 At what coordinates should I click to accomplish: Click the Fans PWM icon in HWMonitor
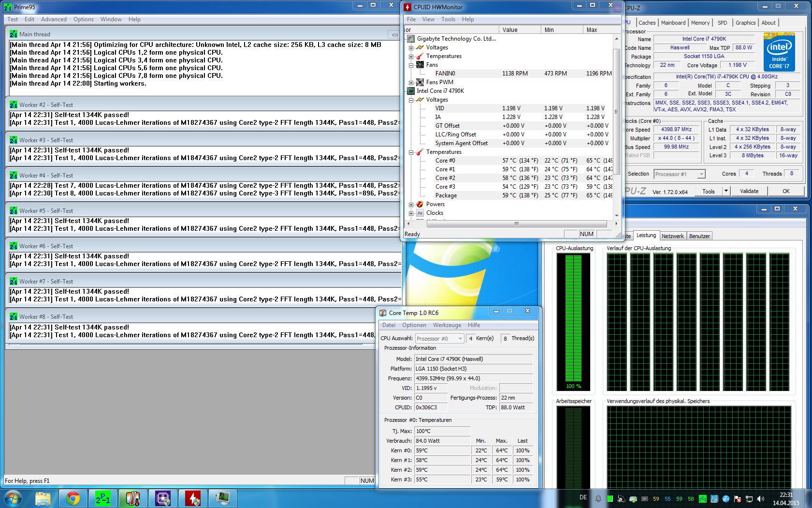[x=420, y=82]
